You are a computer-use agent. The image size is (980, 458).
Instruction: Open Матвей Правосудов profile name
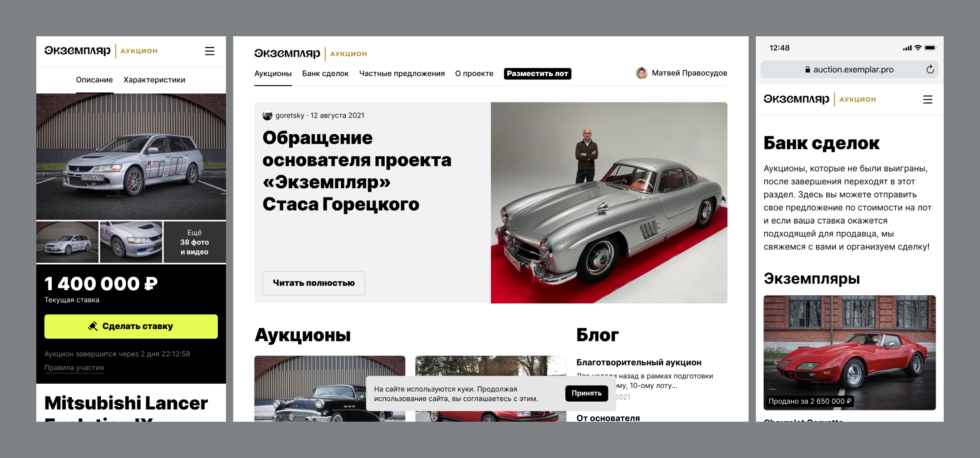690,73
